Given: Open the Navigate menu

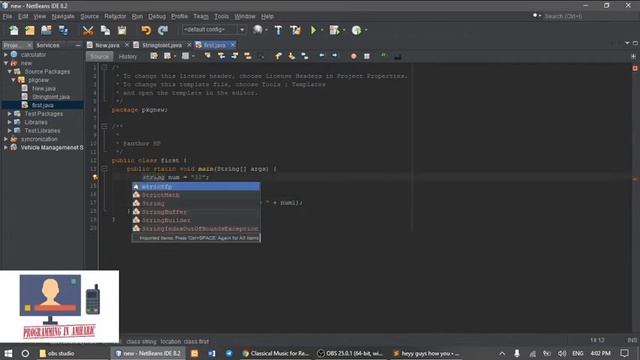Looking at the screenshot, I should [x=63, y=16].
